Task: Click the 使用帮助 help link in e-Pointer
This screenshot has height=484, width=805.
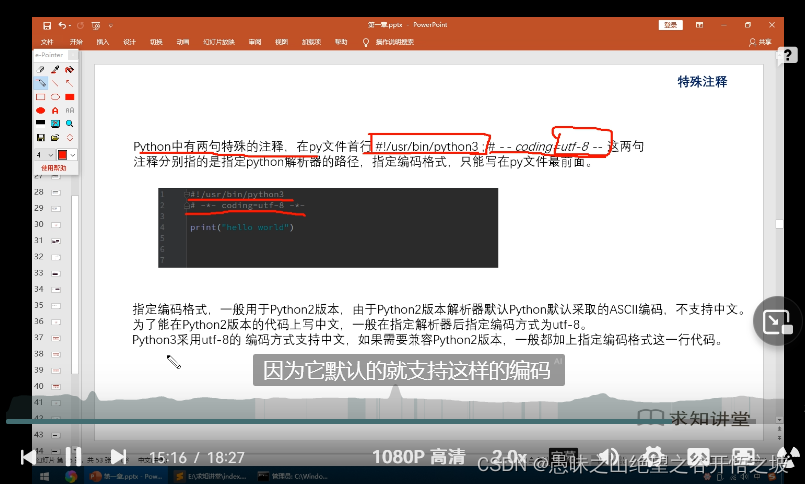Action: pyautogui.click(x=53, y=168)
